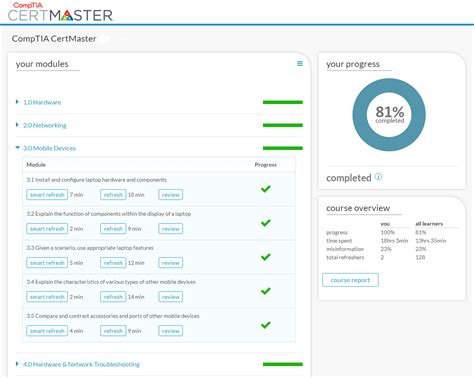Click 3.2 Explain the function of components title
Image resolution: width=474 pixels, height=378 pixels.
[109, 214]
